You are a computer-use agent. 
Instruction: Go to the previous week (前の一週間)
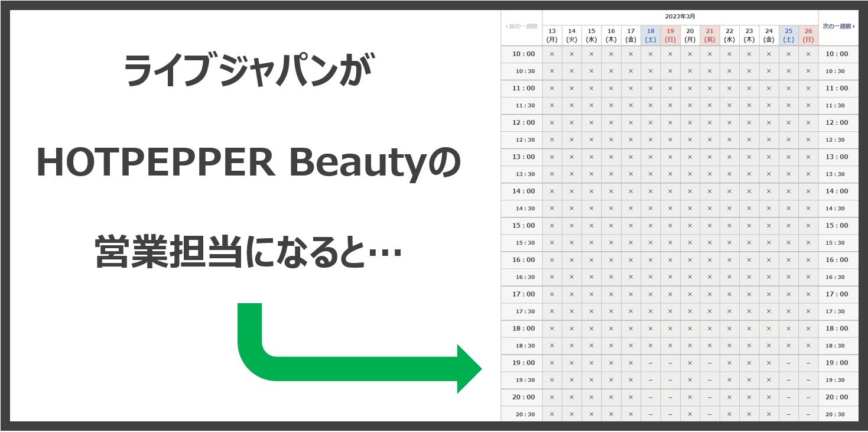[521, 27]
